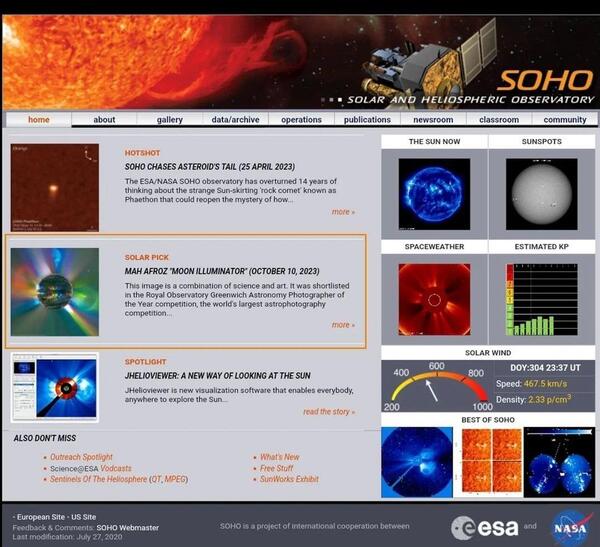600x547 pixels.
Task: Open the Spaceweather red coronagraph image
Action: [x=434, y=299]
